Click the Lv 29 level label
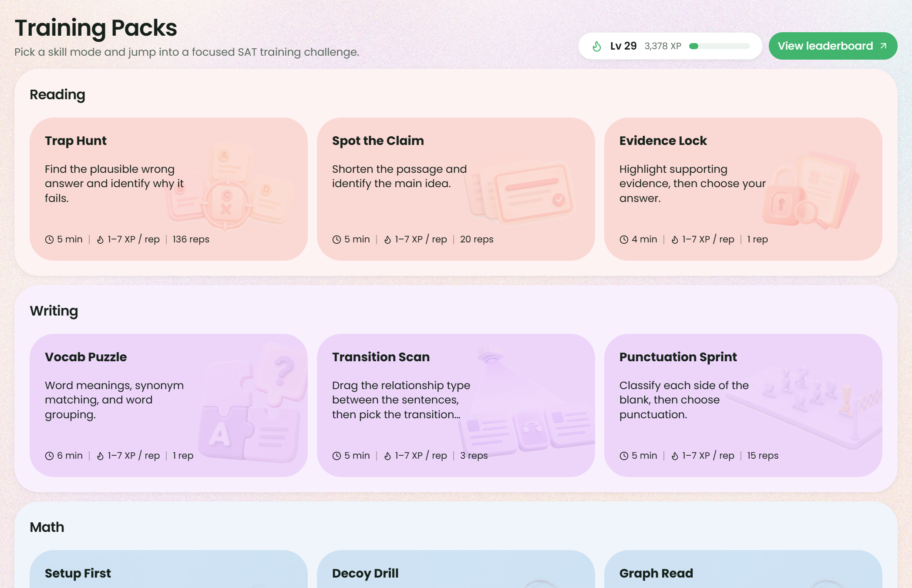 (x=623, y=46)
